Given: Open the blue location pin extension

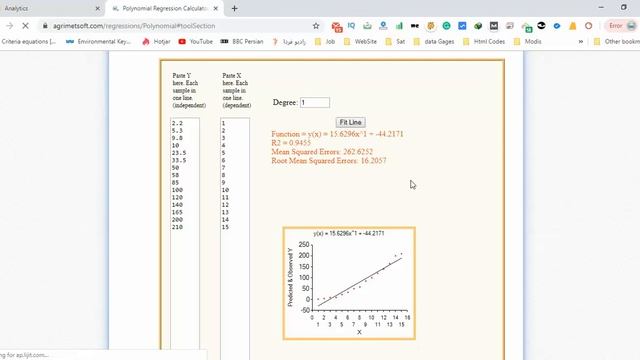Looking at the screenshot, I should [383, 26].
